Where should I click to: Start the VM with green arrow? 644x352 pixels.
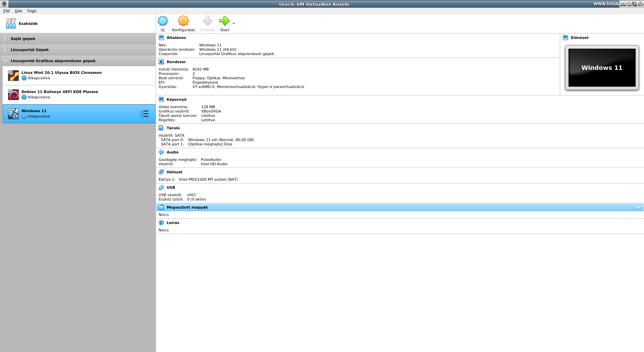(x=224, y=21)
